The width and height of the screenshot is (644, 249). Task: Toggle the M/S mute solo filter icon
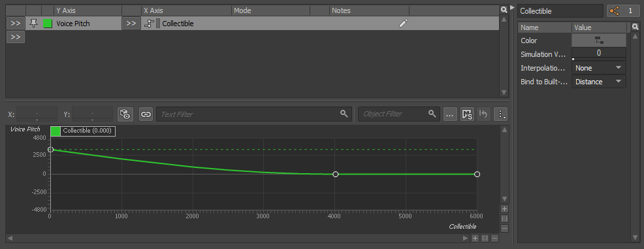point(467,114)
